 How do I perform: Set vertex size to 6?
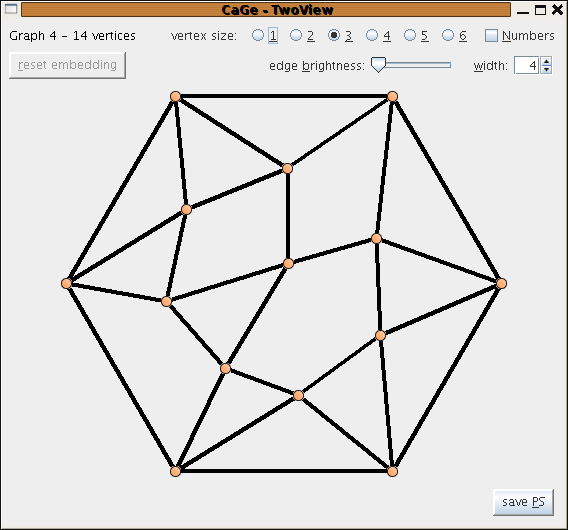click(448, 35)
